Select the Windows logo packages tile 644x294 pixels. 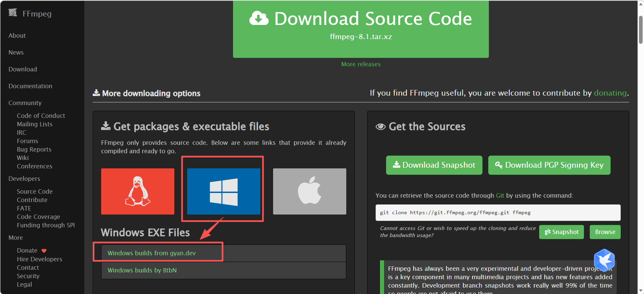(224, 191)
